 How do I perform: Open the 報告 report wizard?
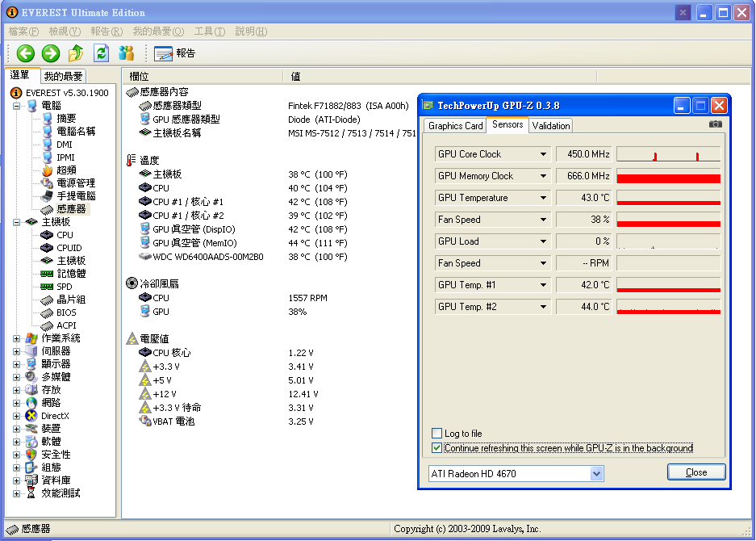point(174,53)
